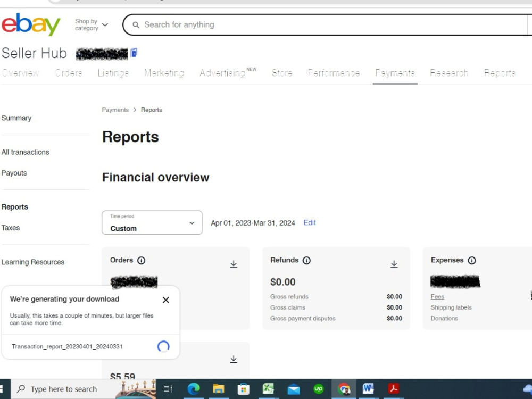Open Excel from taskbar

[x=268, y=389]
